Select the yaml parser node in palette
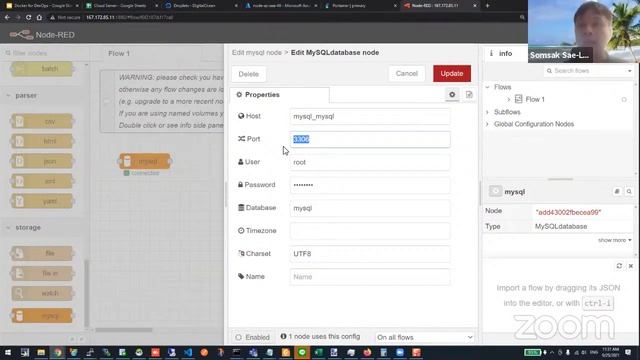 (x=42, y=201)
